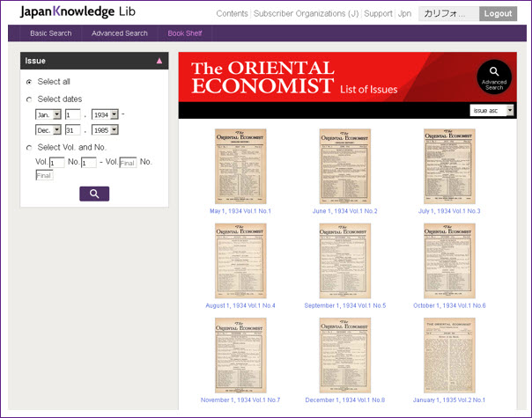Click the JapanKnowledge Lib logo
Viewport: 532px width, 418px height.
(78, 11)
